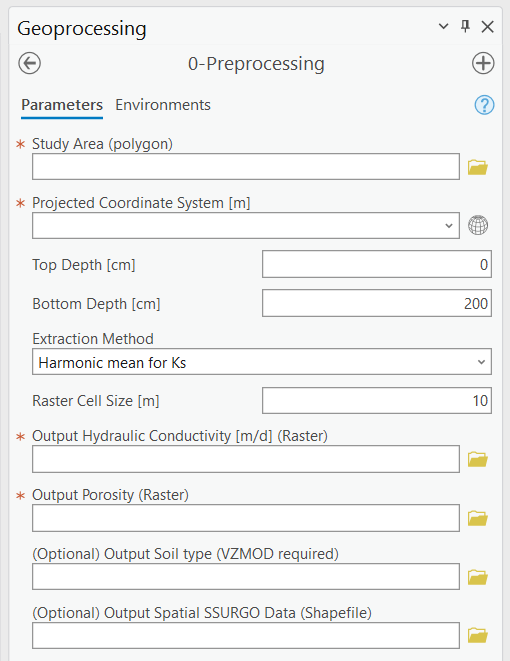Switch to the Environments tab
Viewport: 510px width, 661px height.
point(163,105)
